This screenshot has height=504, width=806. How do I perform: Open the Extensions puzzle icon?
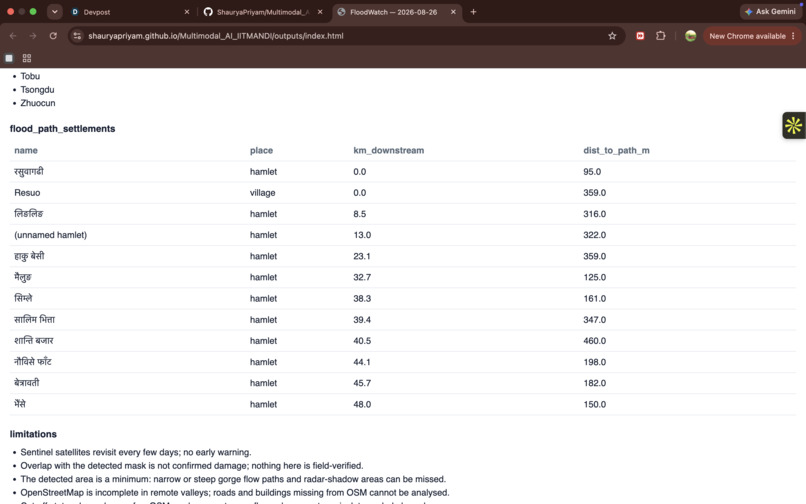(x=661, y=36)
